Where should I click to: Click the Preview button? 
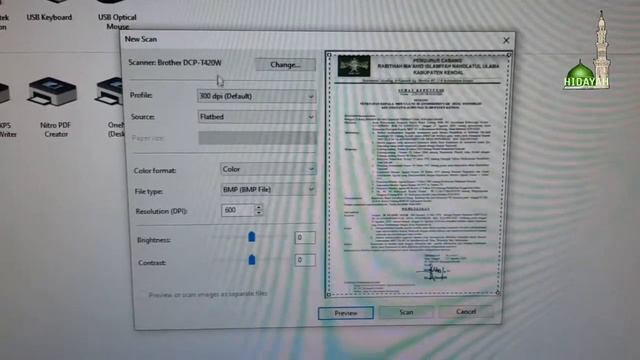pyautogui.click(x=346, y=313)
